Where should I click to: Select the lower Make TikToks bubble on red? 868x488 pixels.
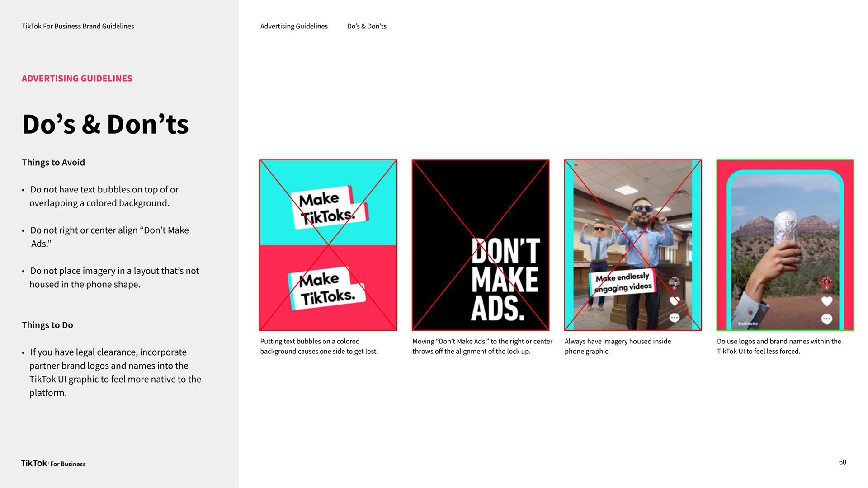coord(327,288)
